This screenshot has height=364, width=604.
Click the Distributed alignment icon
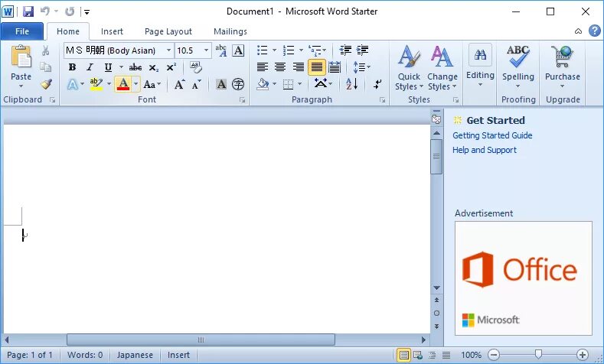(335, 67)
